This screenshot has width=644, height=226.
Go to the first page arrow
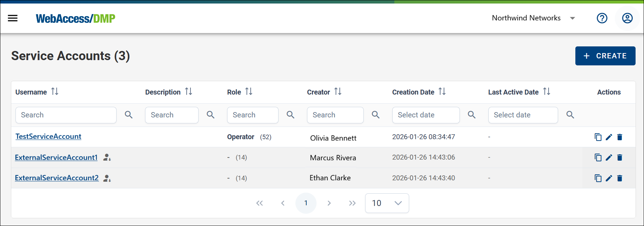point(260,203)
